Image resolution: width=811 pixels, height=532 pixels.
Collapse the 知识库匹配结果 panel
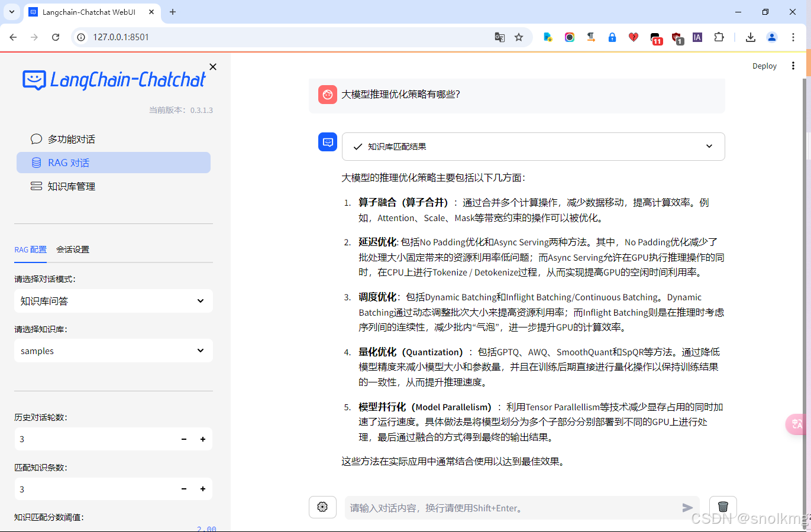click(709, 146)
